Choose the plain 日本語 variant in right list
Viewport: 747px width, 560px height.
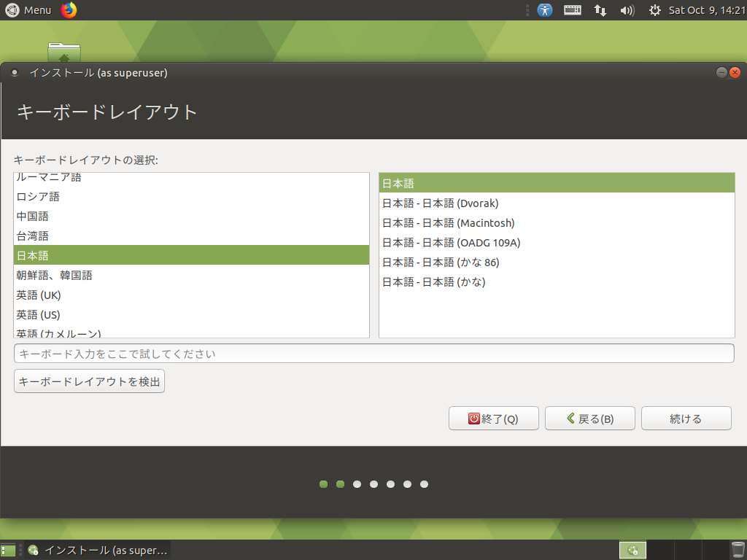[x=557, y=183]
